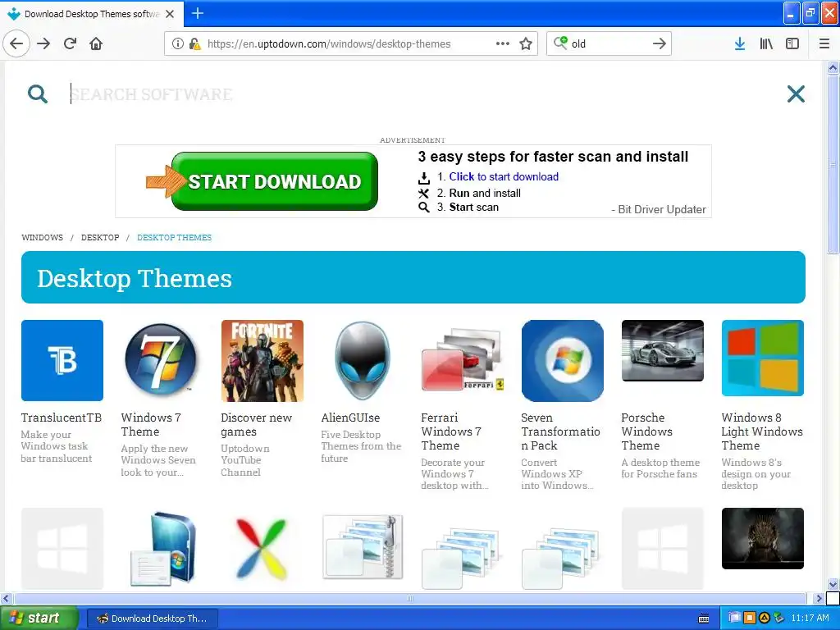Open the iron throne thumbnail in second row

pos(762,538)
